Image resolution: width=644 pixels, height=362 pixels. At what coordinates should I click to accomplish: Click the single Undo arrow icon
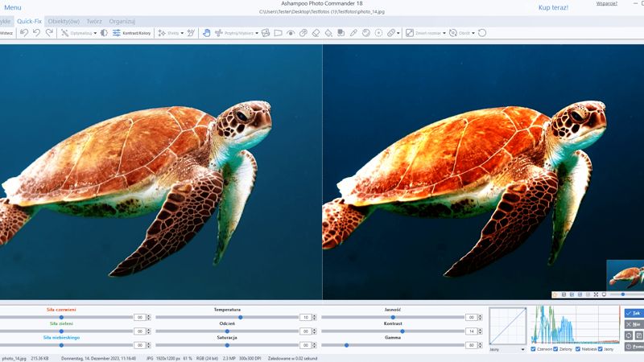click(x=36, y=33)
